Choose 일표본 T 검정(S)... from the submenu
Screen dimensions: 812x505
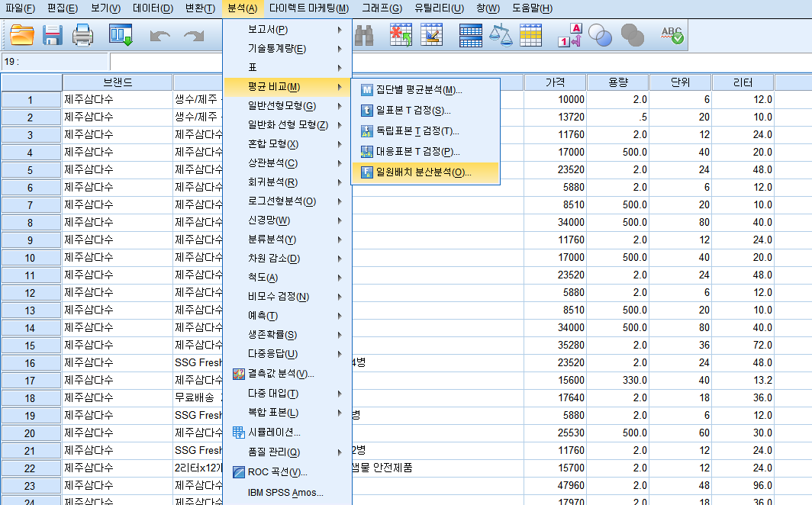pos(425,111)
